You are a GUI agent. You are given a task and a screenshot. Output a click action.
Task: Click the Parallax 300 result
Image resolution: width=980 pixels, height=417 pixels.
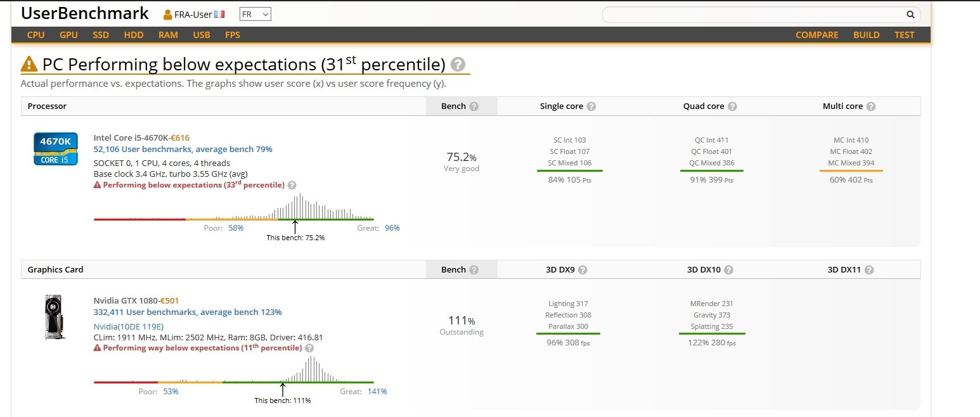[569, 327]
